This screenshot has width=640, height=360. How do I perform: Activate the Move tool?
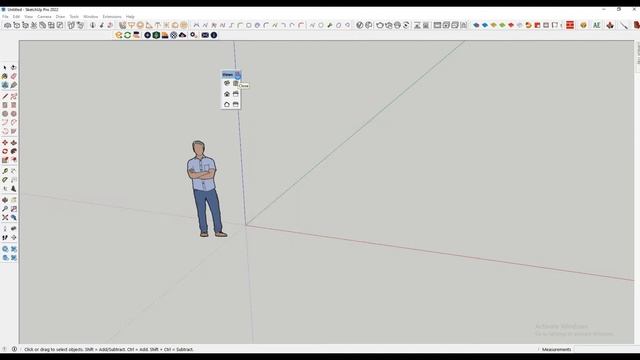tap(5, 143)
